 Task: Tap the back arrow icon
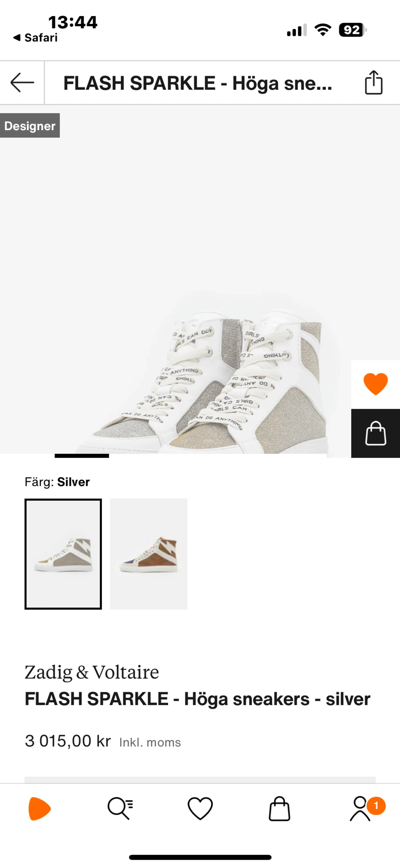22,83
